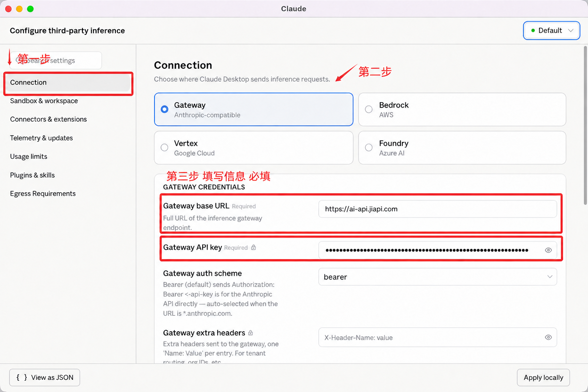This screenshot has height=392, width=588.
Task: Open the Default profile dropdown
Action: pos(551,31)
